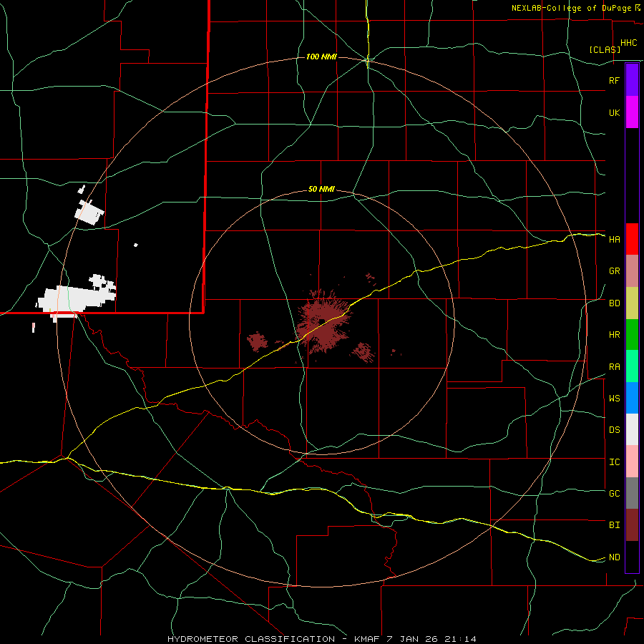The width and height of the screenshot is (644, 644).
Task: Click the RF purple legend swatch
Action: [x=632, y=80]
